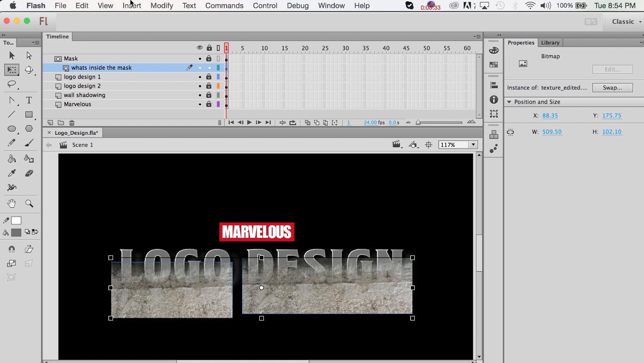Click the Delete Layer trash icon
The image size is (644, 363).
tap(72, 122)
